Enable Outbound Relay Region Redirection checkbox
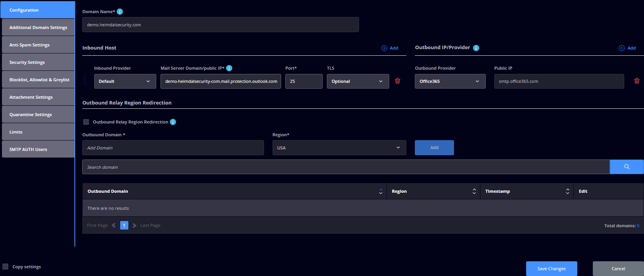Screen dimensions: 644x276 [86, 122]
